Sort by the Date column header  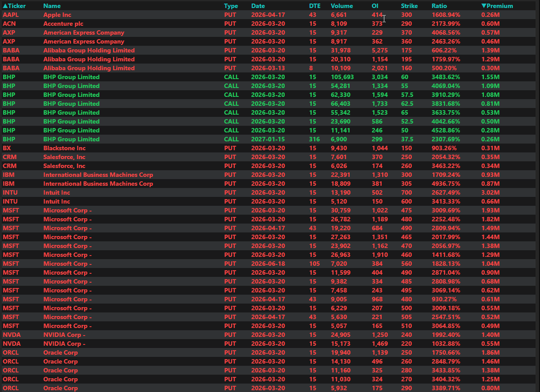point(258,6)
